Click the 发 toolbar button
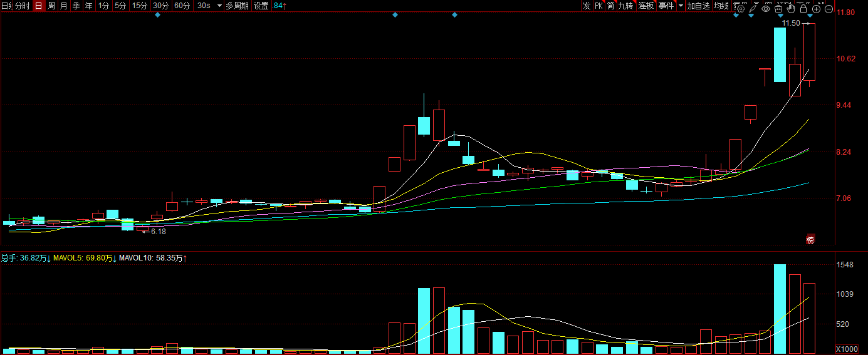This screenshot has width=868, height=355. pos(587,6)
